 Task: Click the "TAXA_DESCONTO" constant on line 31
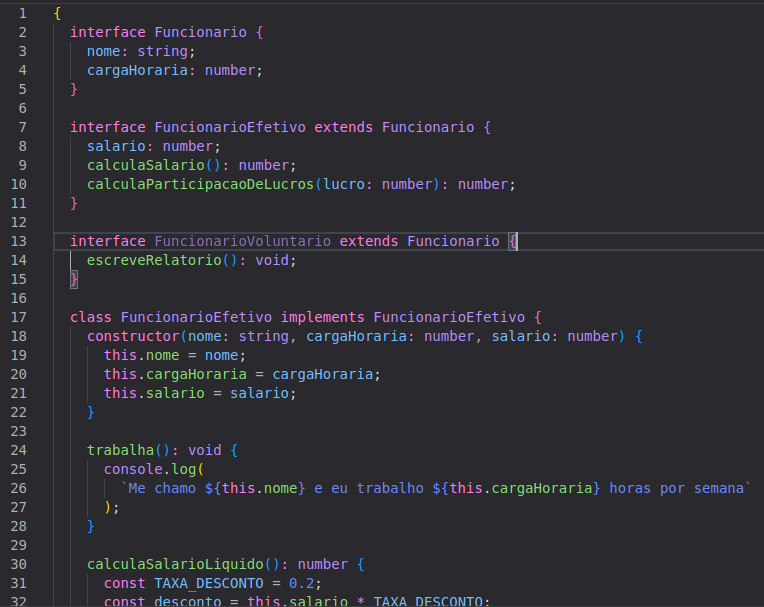tap(209, 583)
